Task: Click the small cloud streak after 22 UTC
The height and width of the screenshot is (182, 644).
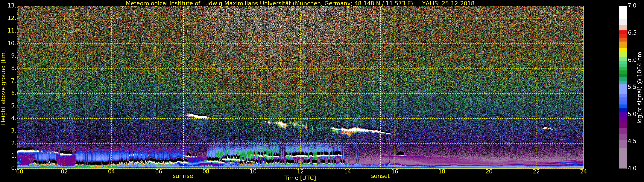Action: [551, 129]
